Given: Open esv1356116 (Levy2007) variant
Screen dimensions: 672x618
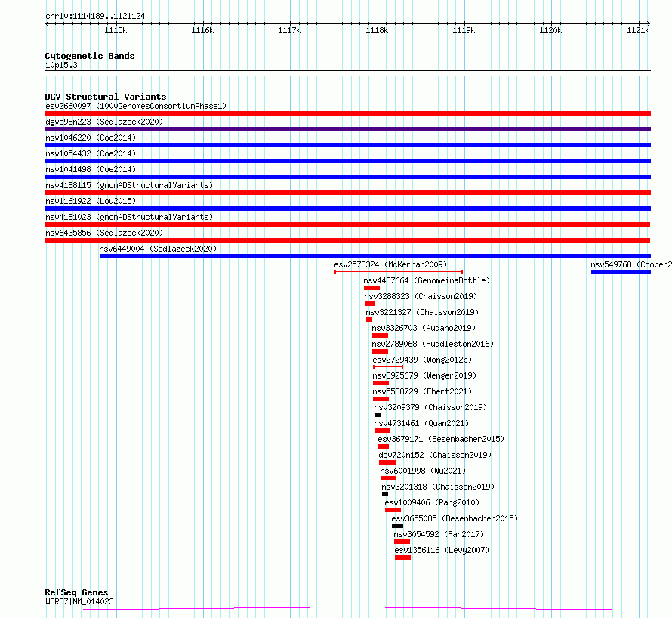Looking at the screenshot, I should tap(442, 550).
